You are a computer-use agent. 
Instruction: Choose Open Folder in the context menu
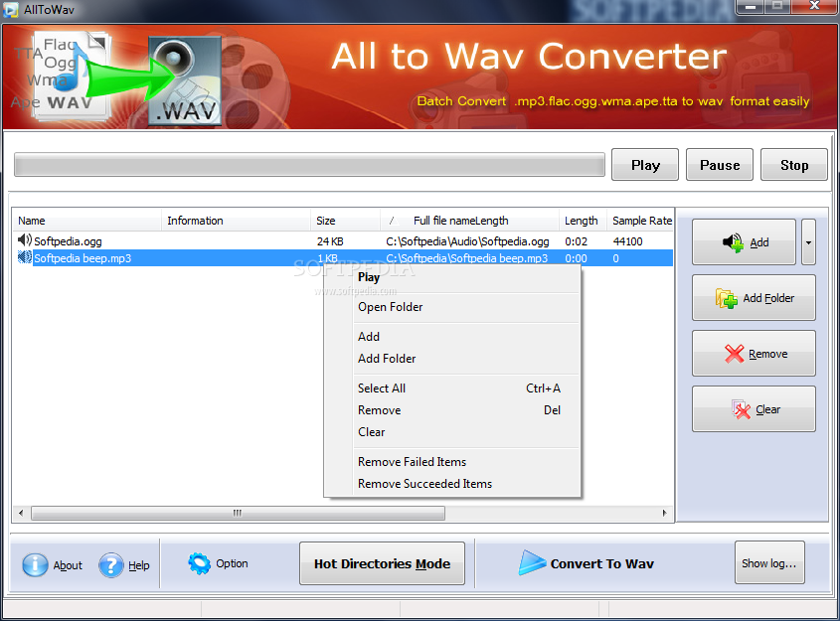pyautogui.click(x=390, y=307)
